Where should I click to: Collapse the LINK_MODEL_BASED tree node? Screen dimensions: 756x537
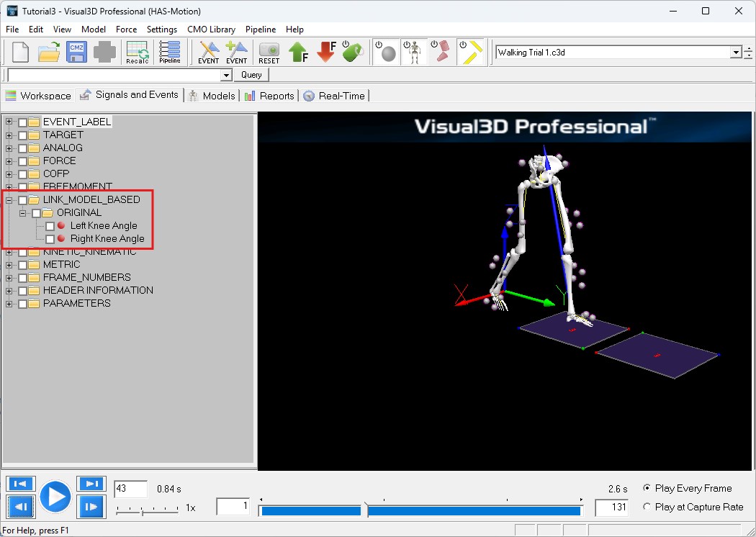(x=9, y=199)
